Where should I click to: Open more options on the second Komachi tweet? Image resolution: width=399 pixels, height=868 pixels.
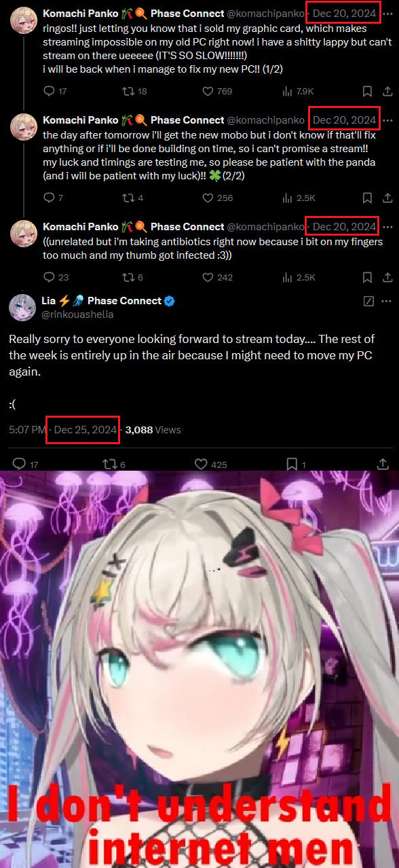[387, 120]
